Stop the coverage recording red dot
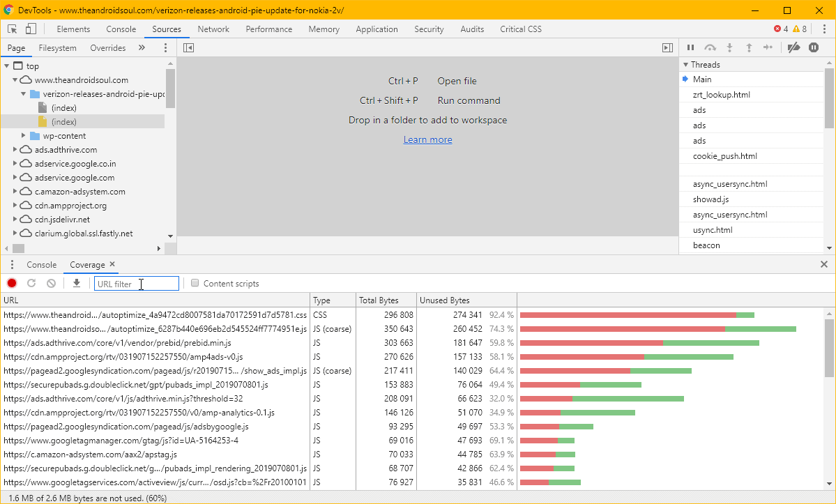 click(11, 283)
